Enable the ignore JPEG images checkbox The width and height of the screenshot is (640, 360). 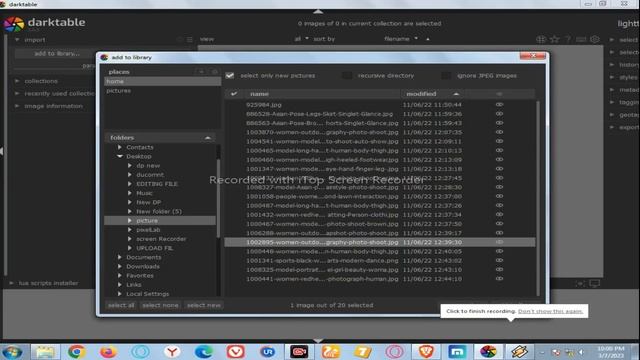(x=446, y=76)
